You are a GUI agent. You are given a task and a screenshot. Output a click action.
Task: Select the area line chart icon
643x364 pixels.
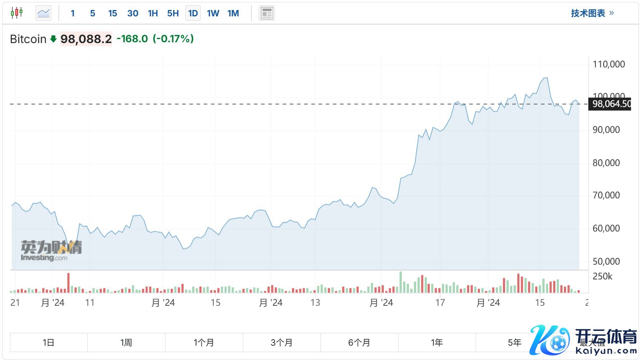coord(43,13)
